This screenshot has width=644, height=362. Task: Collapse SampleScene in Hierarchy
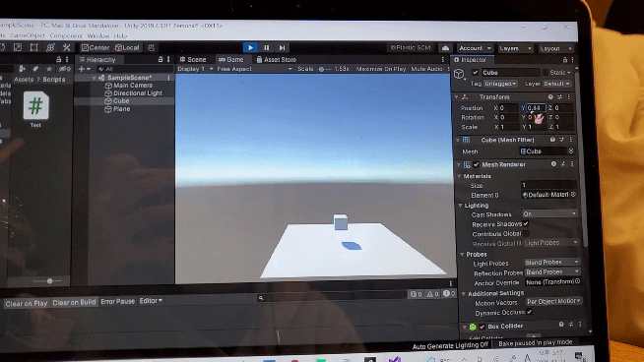coord(95,78)
